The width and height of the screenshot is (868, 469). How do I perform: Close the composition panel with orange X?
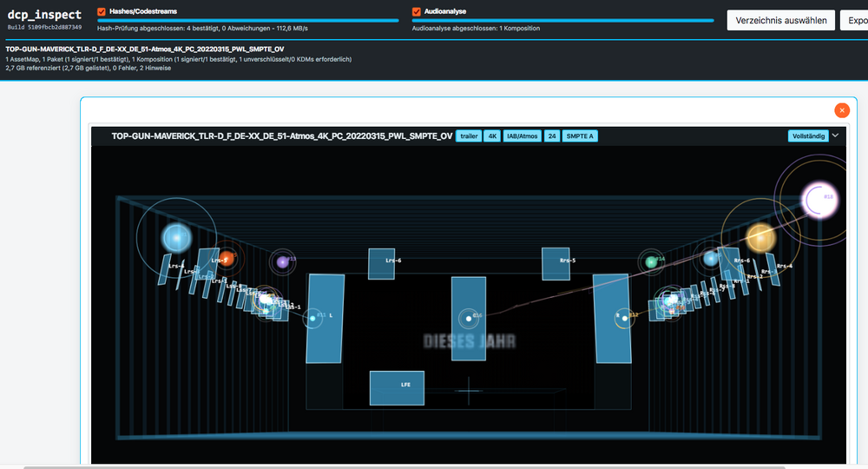842,110
